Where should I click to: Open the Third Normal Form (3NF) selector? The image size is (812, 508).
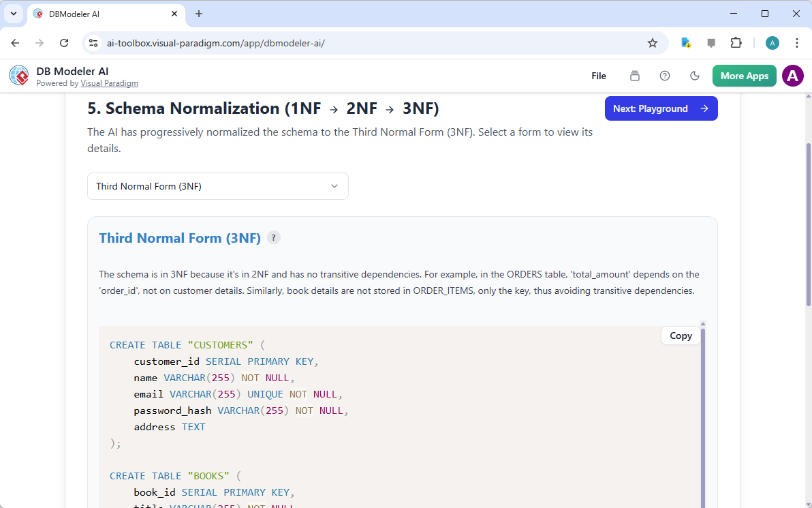tap(217, 186)
